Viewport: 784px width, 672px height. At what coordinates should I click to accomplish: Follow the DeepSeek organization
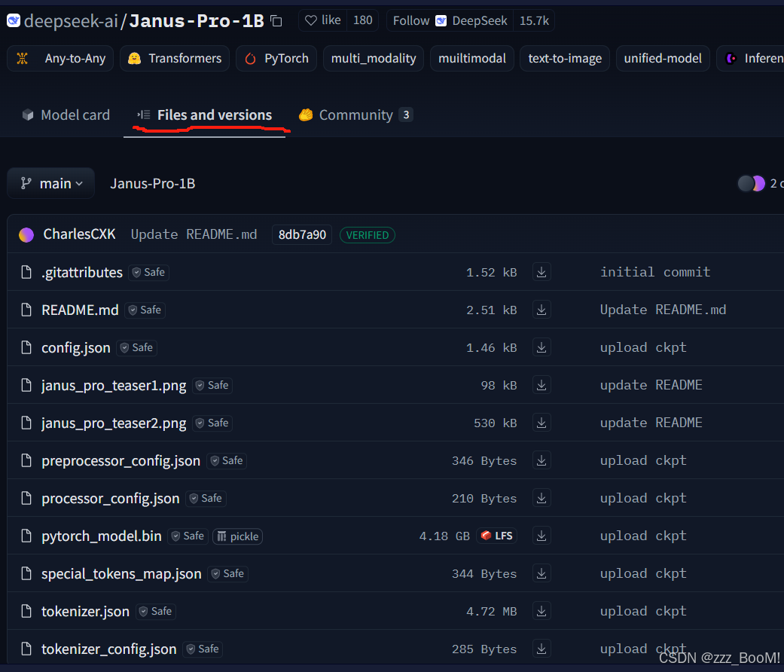tap(450, 20)
